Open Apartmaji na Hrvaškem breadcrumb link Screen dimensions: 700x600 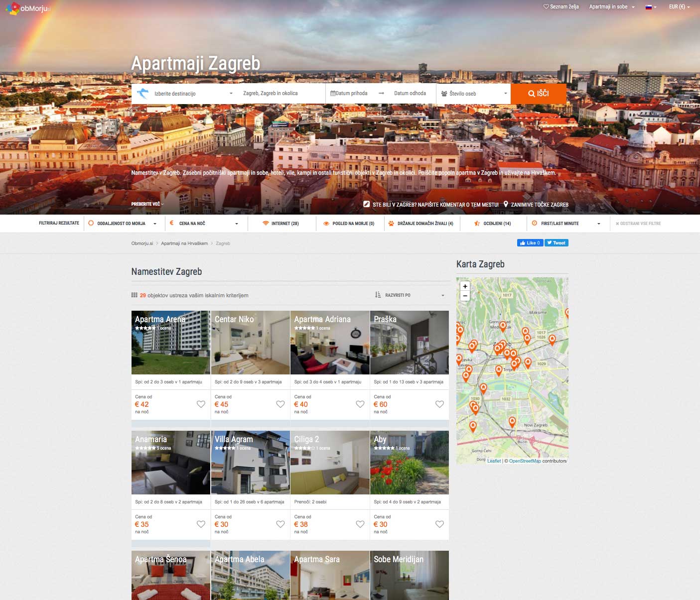point(184,243)
